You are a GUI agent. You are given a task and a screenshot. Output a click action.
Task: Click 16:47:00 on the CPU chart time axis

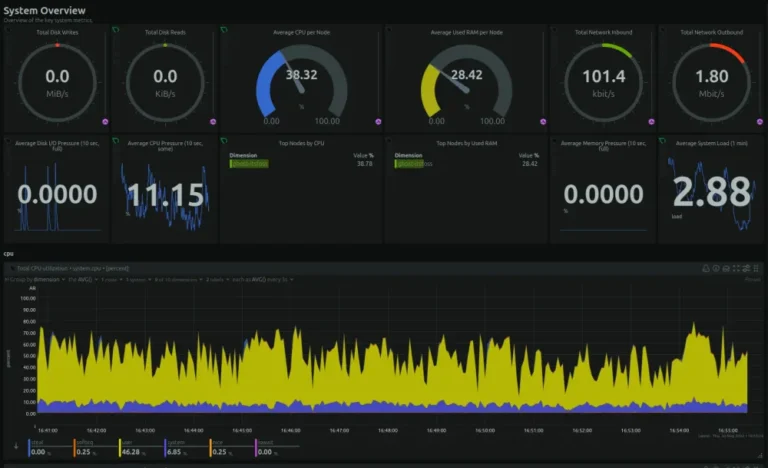tap(338, 431)
